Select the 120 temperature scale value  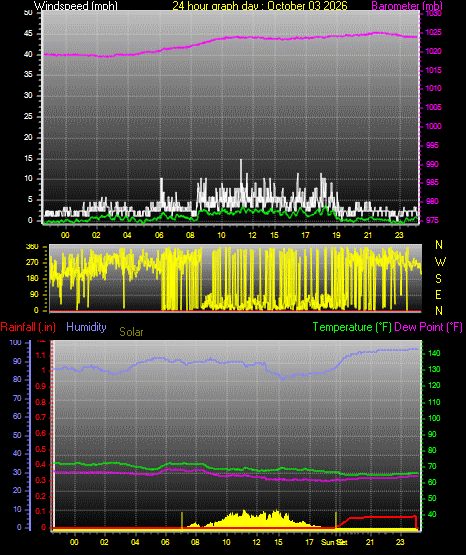tap(434, 385)
